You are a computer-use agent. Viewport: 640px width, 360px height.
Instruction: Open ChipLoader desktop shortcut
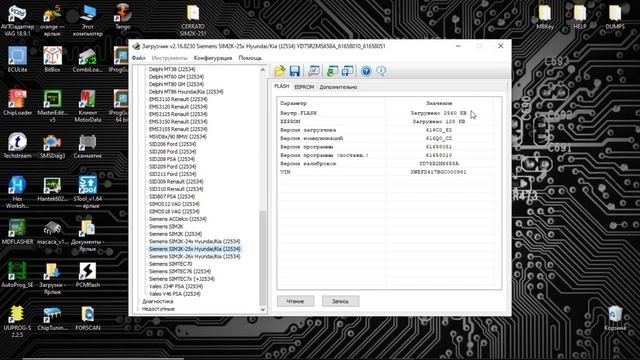pyautogui.click(x=17, y=102)
